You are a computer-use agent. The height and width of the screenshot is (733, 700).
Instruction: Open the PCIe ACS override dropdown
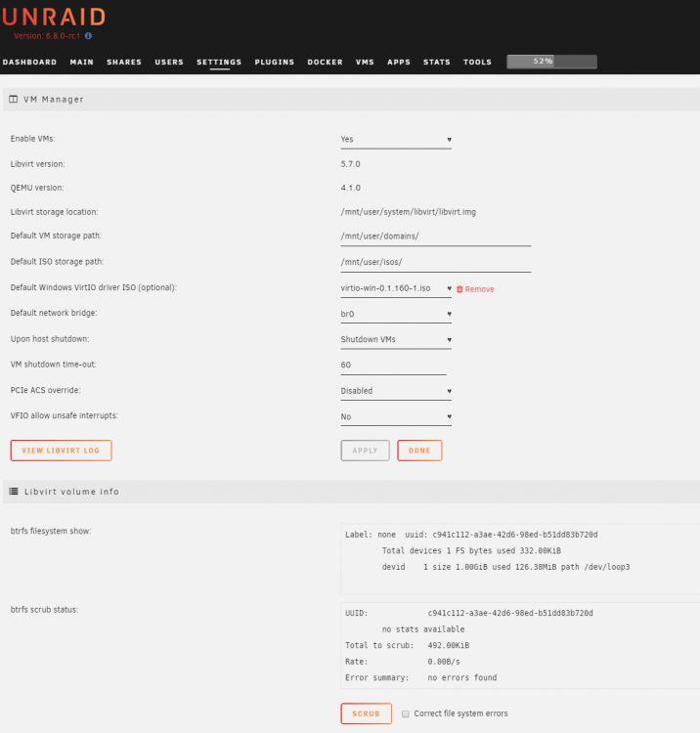396,391
